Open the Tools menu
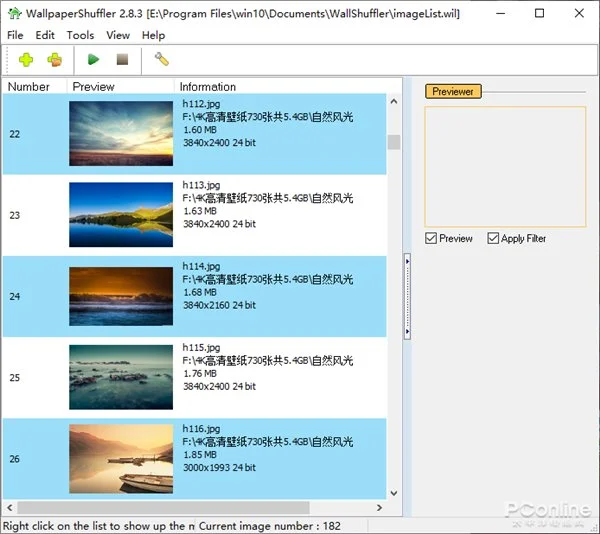 coord(80,35)
